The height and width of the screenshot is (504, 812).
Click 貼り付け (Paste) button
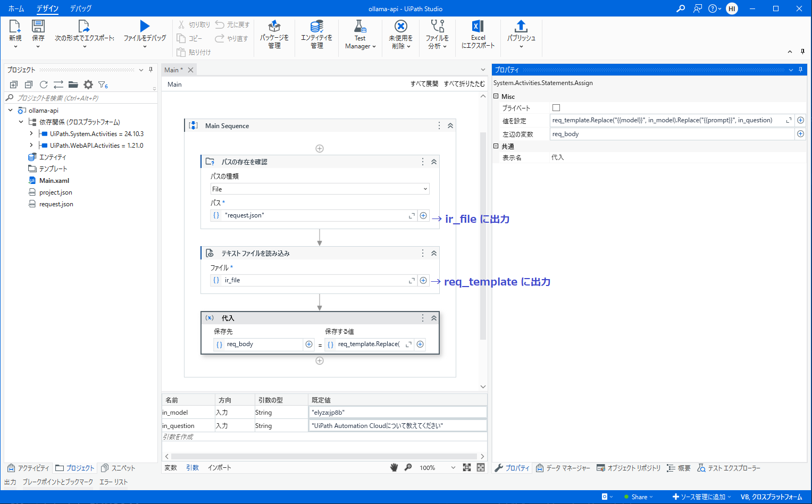point(194,52)
